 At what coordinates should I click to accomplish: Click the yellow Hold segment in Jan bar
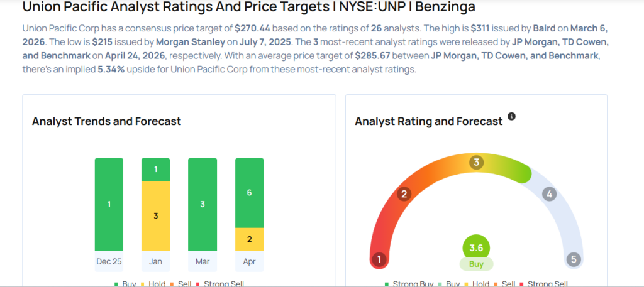coord(155,216)
